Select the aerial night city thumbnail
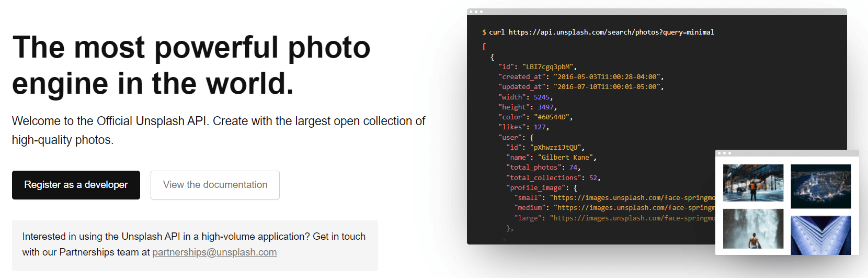Screen dimensions: 868x278 pos(820,186)
